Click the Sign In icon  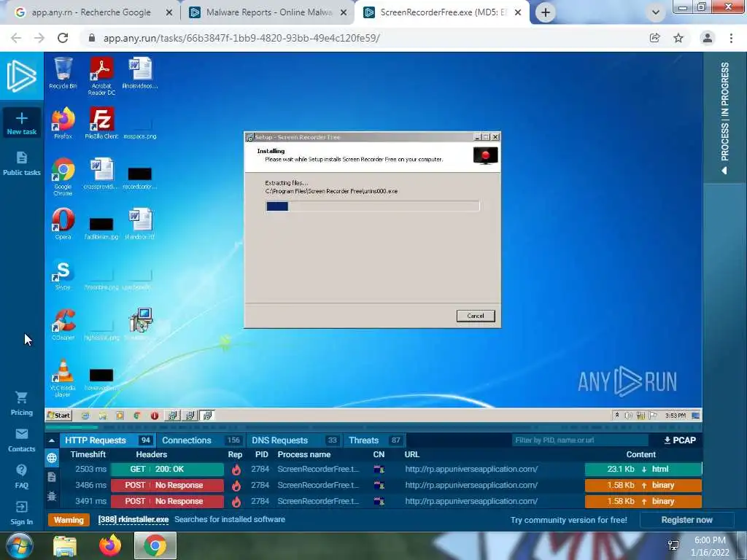tap(21, 507)
